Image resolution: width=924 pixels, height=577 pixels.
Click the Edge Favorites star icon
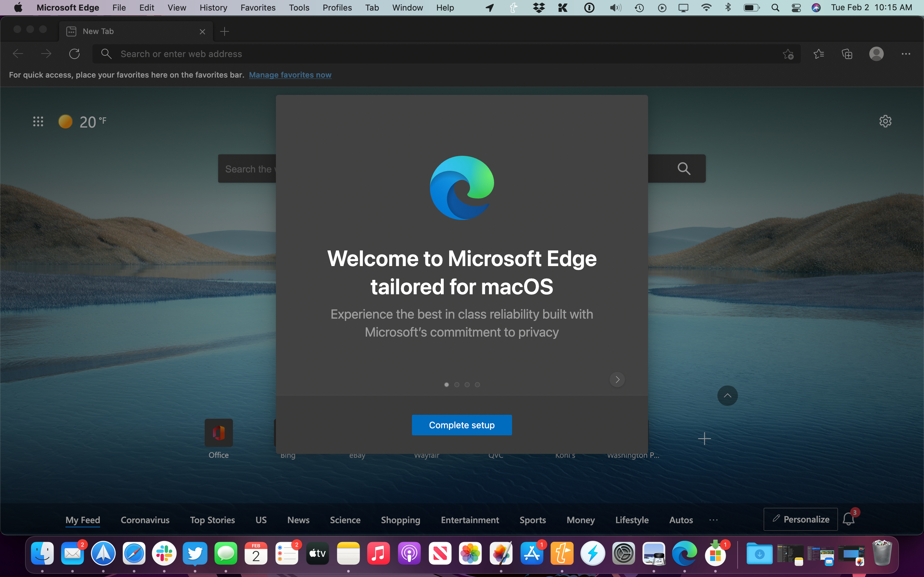(818, 54)
